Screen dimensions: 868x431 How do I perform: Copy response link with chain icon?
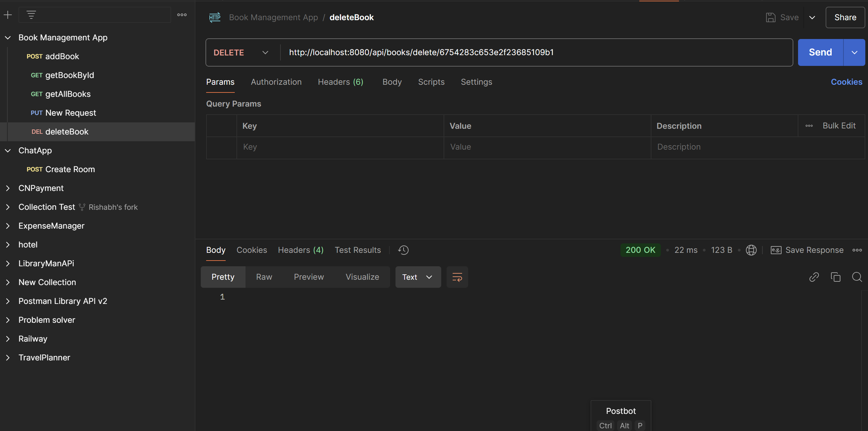[x=814, y=277]
